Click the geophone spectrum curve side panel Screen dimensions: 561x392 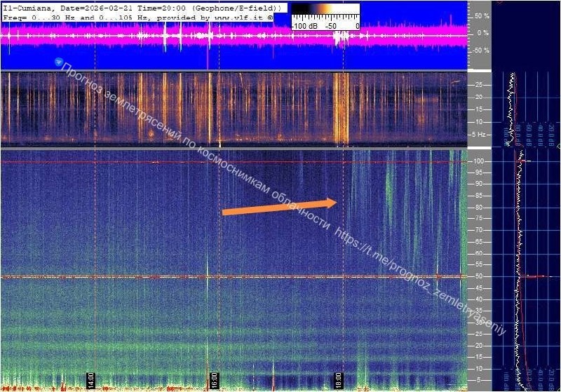[527, 109]
